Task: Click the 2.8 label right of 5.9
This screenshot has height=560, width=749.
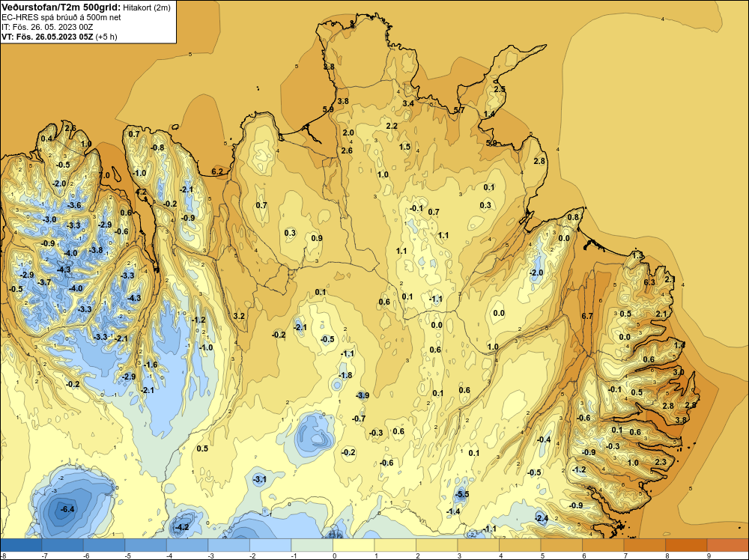Action: (539, 162)
